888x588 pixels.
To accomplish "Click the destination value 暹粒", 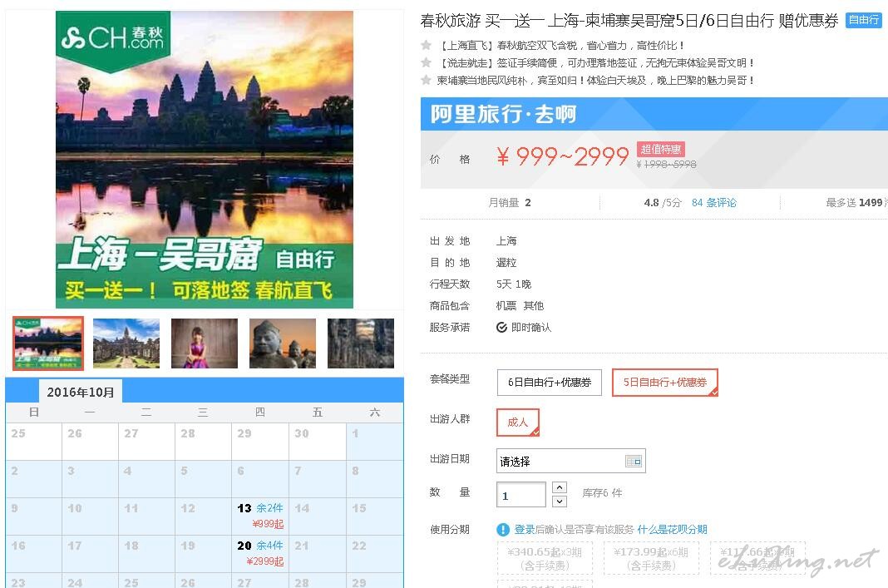I will [x=506, y=262].
